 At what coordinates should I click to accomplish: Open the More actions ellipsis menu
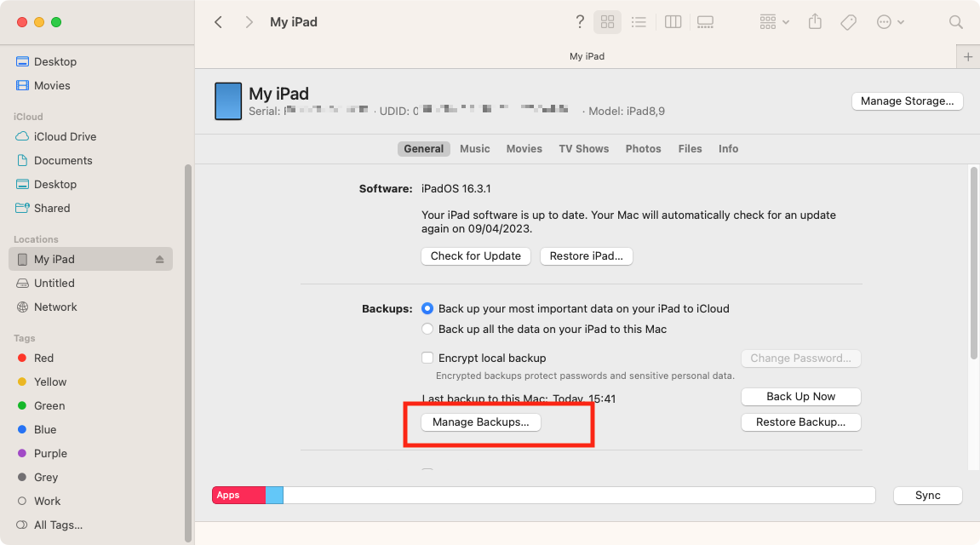point(890,22)
